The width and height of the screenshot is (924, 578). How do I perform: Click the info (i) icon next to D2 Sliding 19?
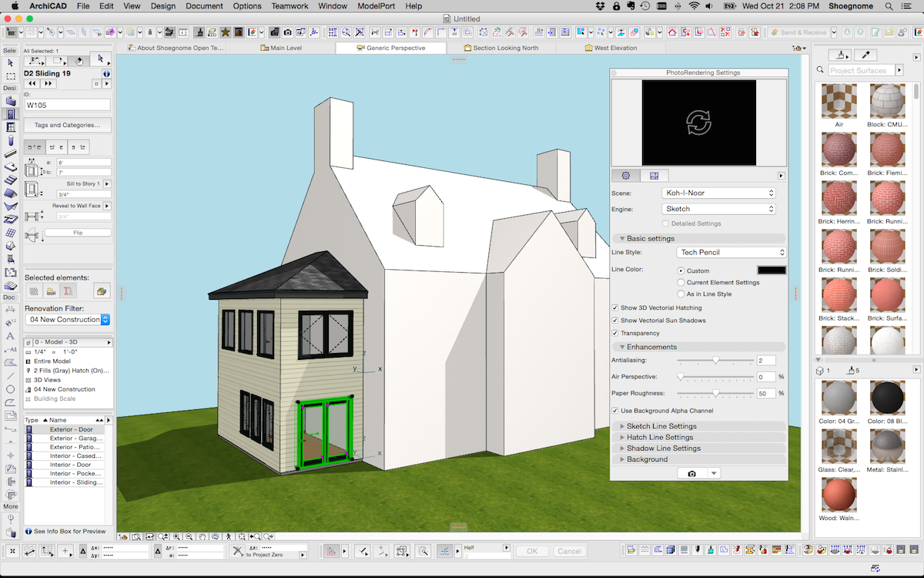[106, 73]
